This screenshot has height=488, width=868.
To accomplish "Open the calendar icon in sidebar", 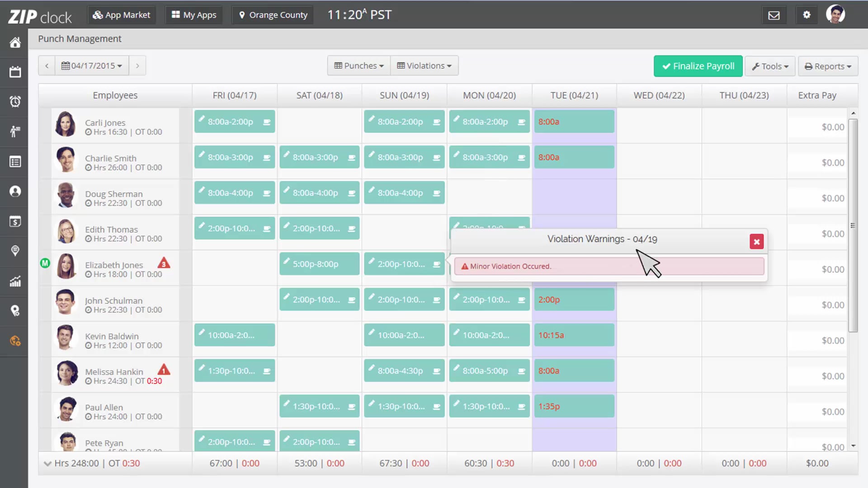I will [x=15, y=72].
